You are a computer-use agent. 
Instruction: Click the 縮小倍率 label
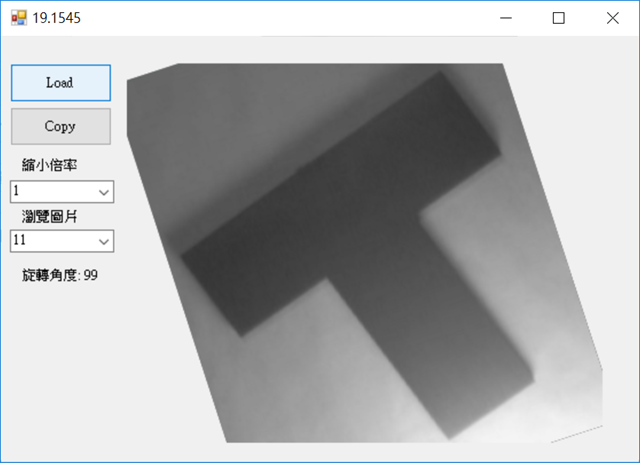point(49,165)
